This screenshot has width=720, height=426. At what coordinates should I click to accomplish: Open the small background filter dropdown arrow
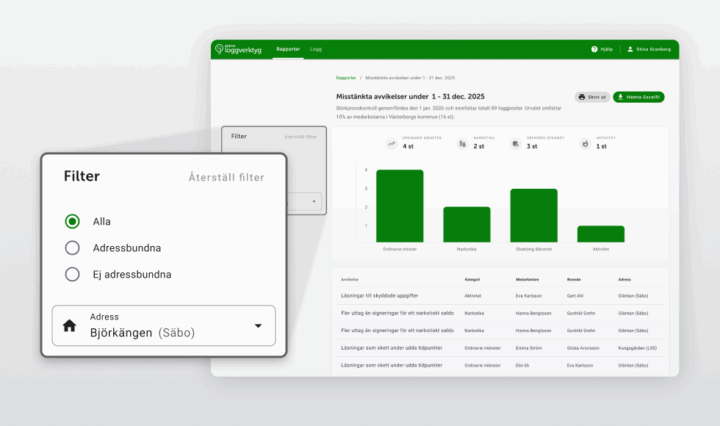[x=313, y=201]
